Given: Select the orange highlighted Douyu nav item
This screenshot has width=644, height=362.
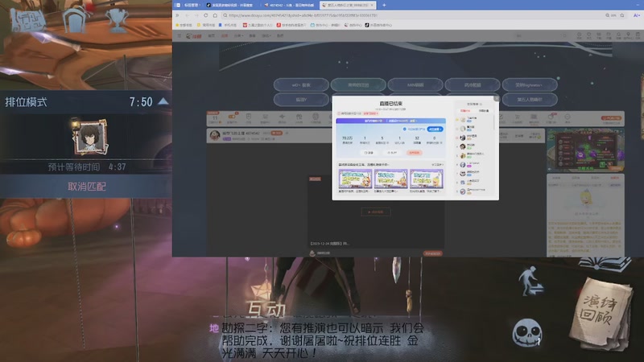Looking at the screenshot, I should 225,35.
